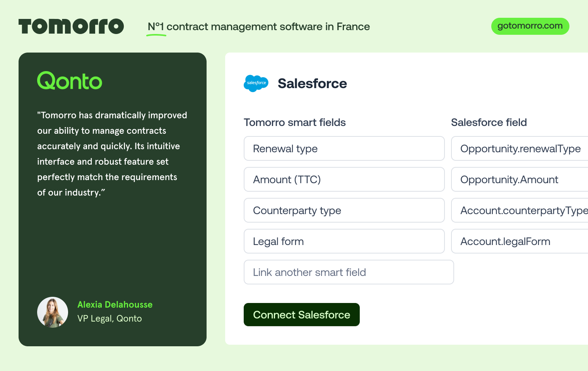The width and height of the screenshot is (588, 371).
Task: Click Link another smart field box
Action: (x=349, y=272)
